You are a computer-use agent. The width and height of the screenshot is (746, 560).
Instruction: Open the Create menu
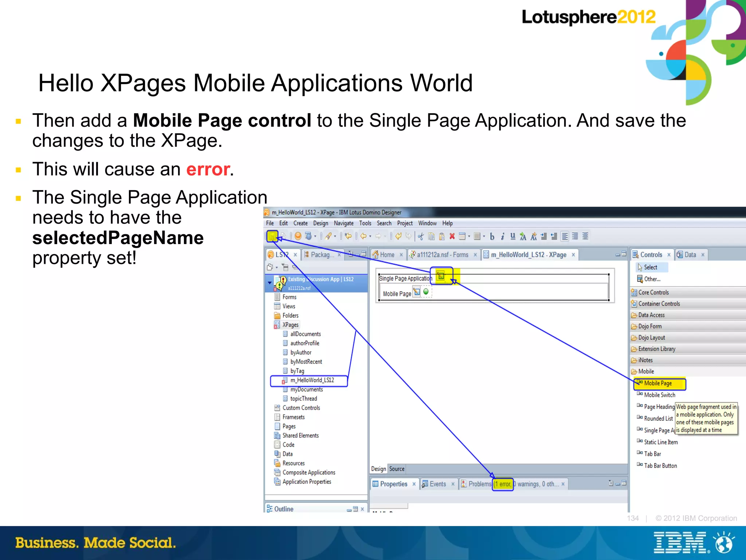(301, 223)
